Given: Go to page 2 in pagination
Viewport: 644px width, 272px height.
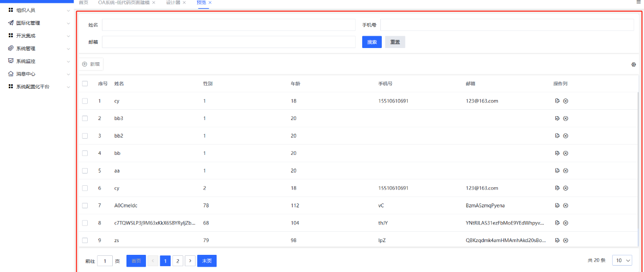Looking at the screenshot, I should [178, 261].
